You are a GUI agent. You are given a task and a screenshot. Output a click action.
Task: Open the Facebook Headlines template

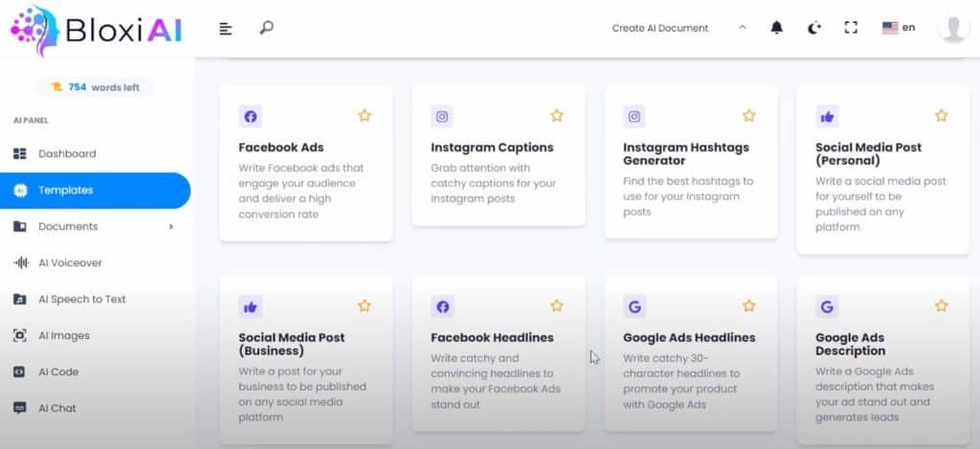tap(492, 338)
